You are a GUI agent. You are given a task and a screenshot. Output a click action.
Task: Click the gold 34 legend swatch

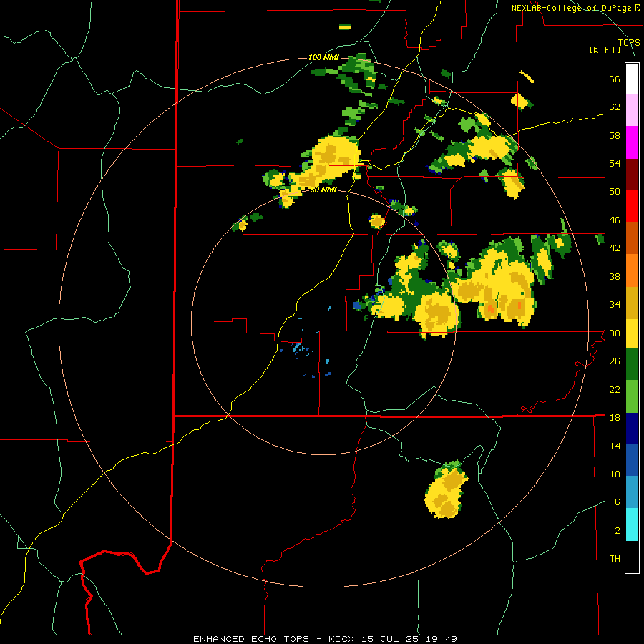pyautogui.click(x=632, y=303)
